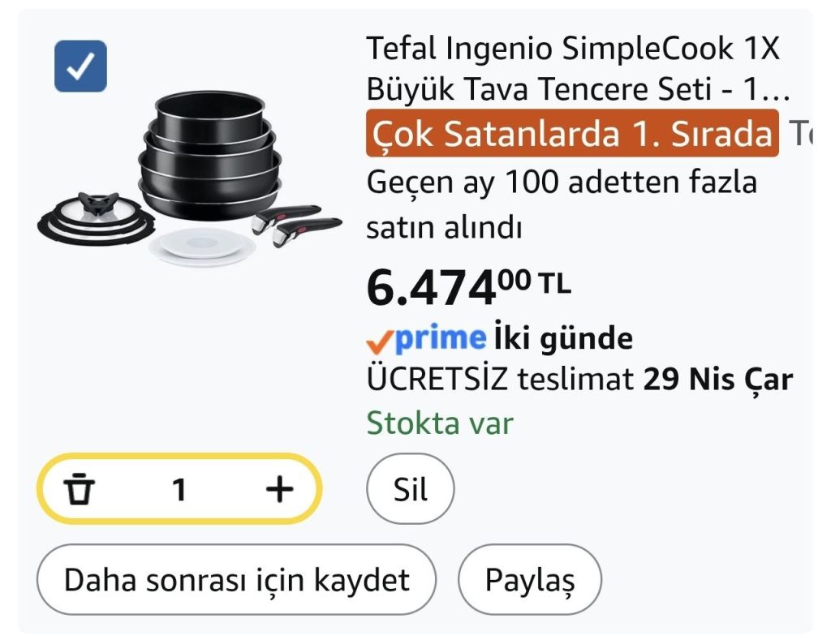Viewport: 831px width, 644px height.
Task: Click the Stokta var stock status text
Action: click(x=440, y=423)
